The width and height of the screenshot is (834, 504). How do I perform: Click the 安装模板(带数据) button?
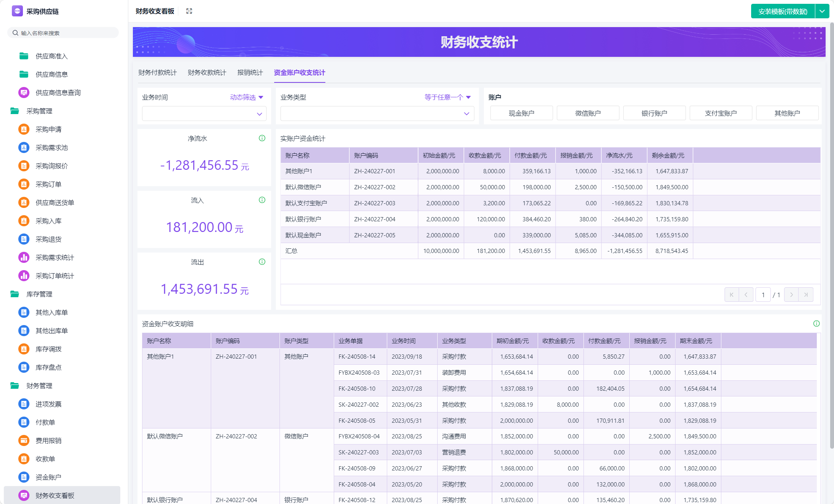tap(782, 11)
